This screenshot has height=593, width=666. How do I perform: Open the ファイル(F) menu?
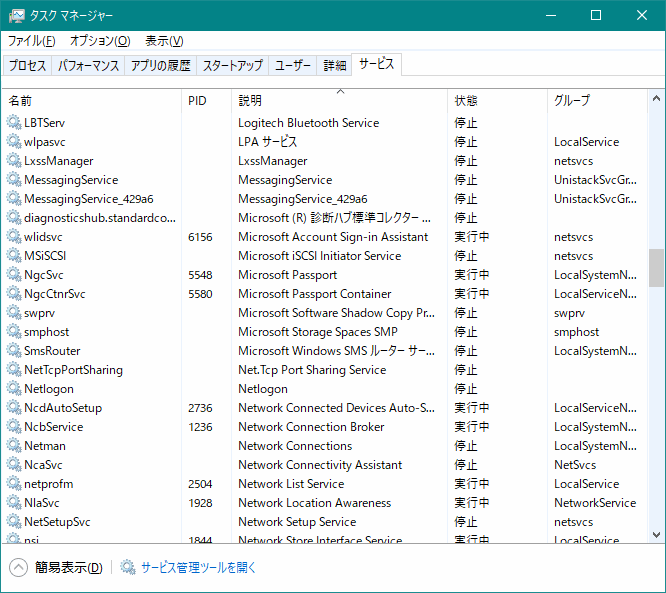pos(32,41)
